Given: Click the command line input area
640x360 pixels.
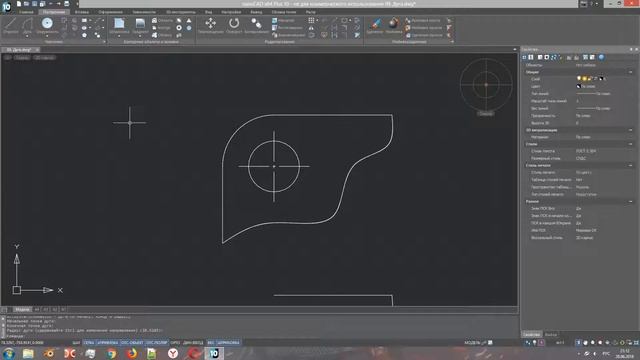Looking at the screenshot, I should click(261, 336).
